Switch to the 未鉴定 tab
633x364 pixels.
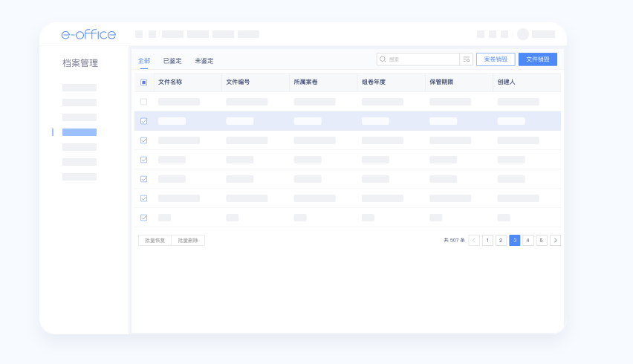pos(204,61)
